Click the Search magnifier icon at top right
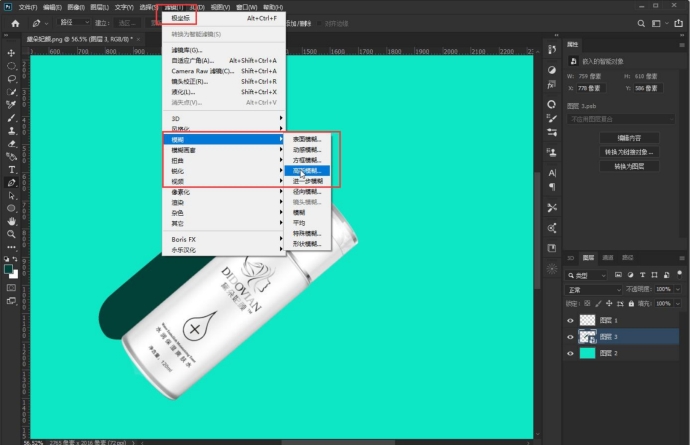Screen dimensions: 690x445 point(641,23)
